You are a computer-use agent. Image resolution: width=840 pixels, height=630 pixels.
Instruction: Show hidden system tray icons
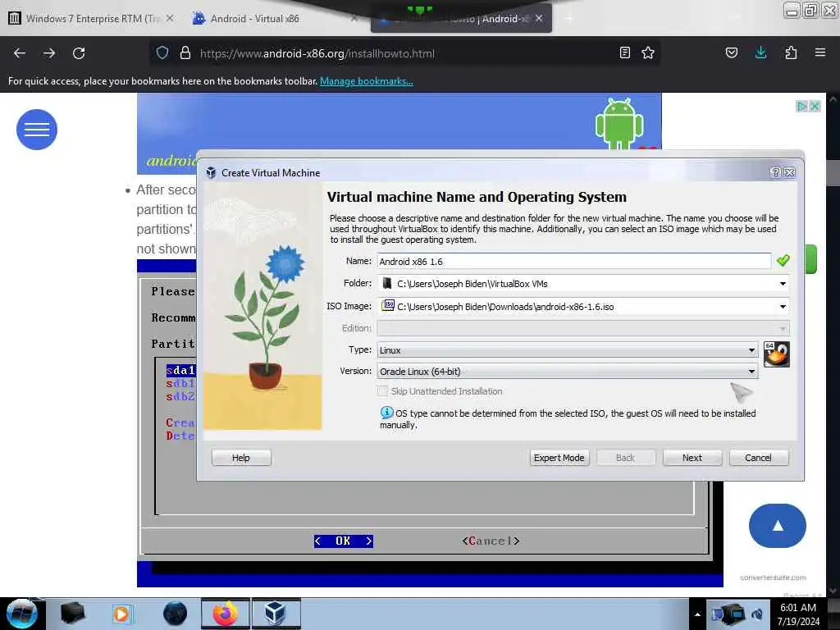pos(697,614)
